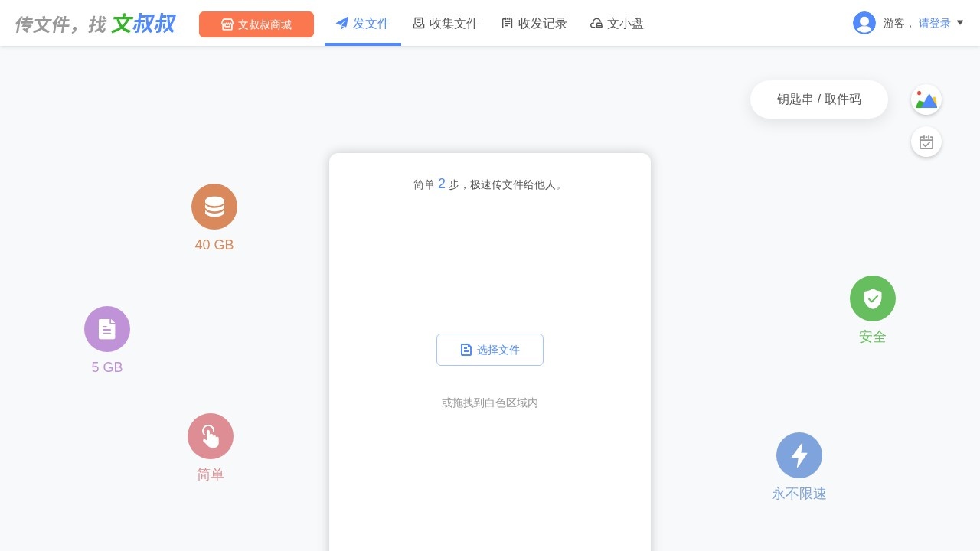
Task: Open the 文小盘 tab
Action: tap(617, 24)
